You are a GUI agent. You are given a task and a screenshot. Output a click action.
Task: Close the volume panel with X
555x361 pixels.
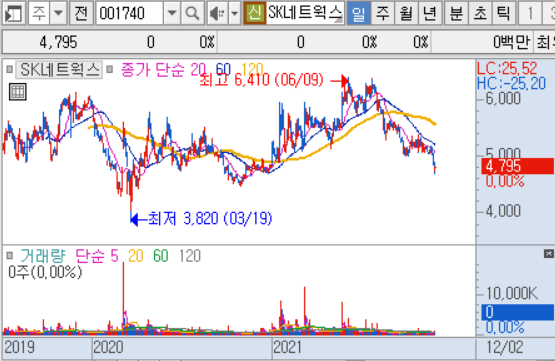point(548,253)
